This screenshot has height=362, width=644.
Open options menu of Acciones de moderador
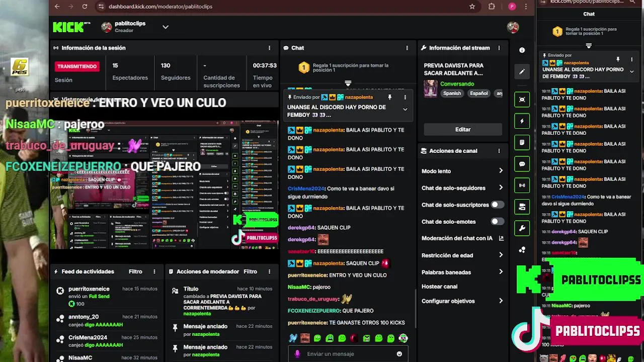[269, 271]
